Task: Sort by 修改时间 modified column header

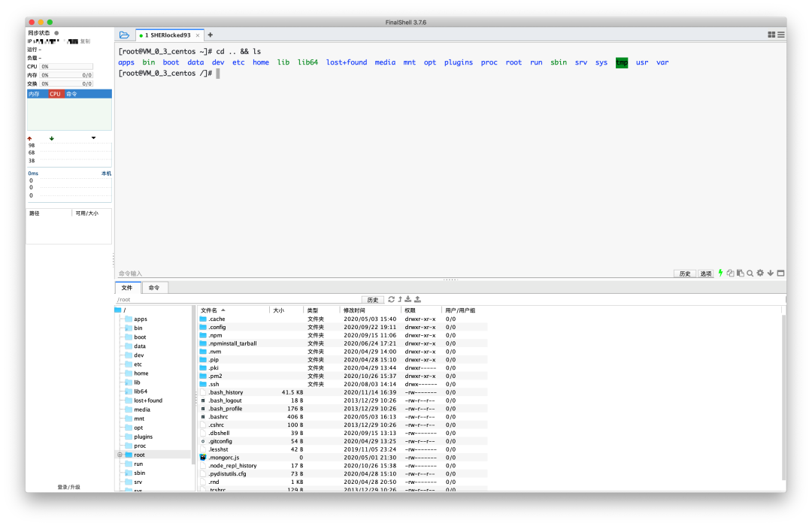Action: pos(370,310)
